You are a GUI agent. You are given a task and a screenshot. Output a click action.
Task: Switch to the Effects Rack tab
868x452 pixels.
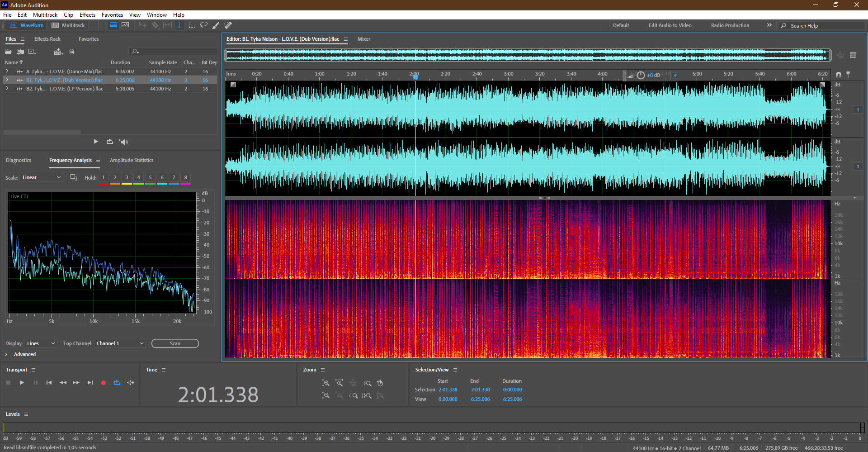[x=47, y=39]
